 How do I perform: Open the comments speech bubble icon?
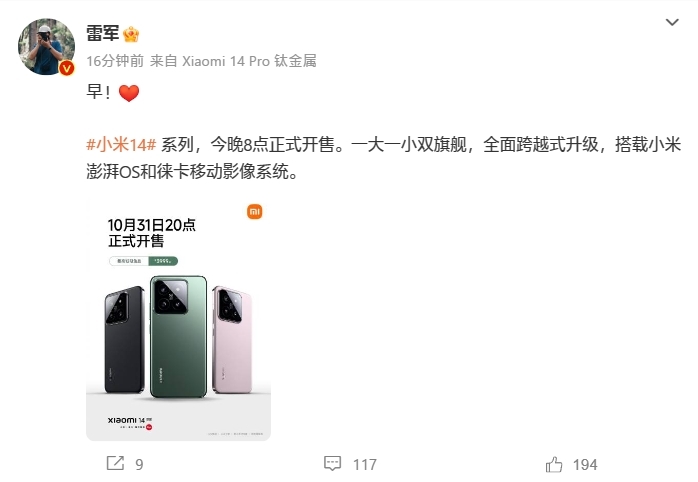click(x=333, y=464)
